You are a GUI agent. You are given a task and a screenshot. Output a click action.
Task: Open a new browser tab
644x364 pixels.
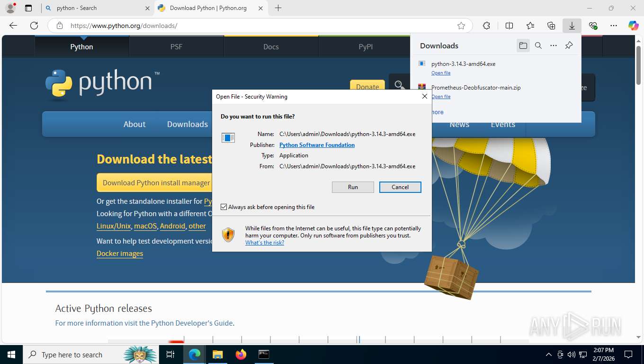(278, 8)
